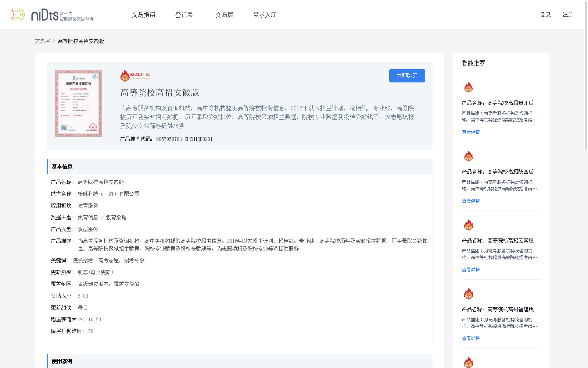Select the product listing code 9057956703-ZHEIIIRD8201
This screenshot has height=368, width=588.
184,139
